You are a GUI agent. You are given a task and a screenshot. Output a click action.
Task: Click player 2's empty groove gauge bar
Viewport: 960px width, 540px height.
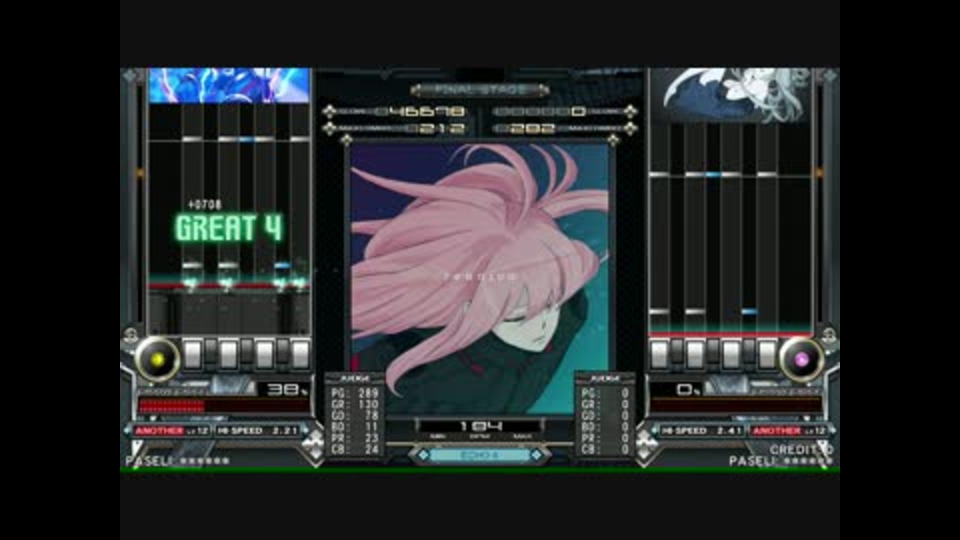[736, 405]
